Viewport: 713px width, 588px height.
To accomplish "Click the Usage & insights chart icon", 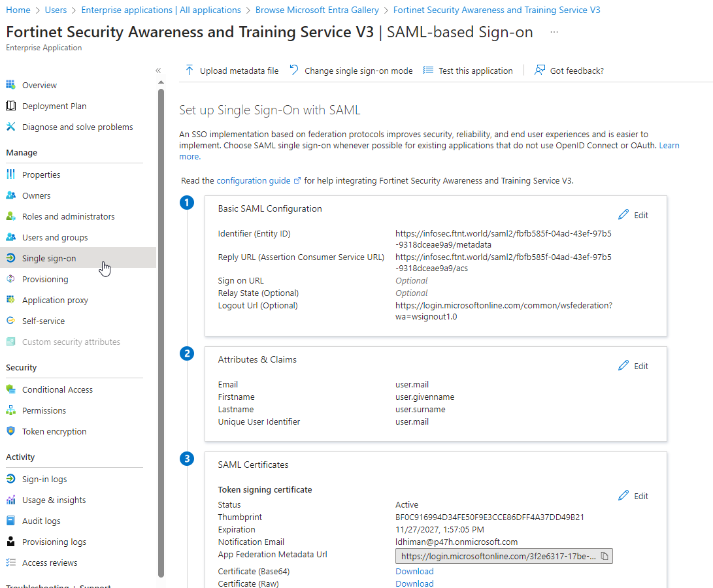I will coord(10,500).
